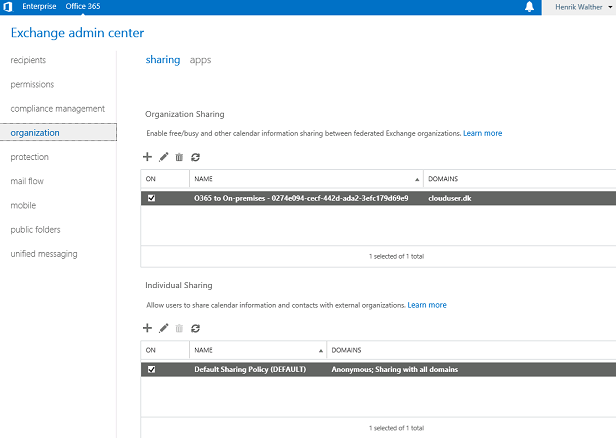
Task: Click the Exchange admin center title
Action: 77,33
